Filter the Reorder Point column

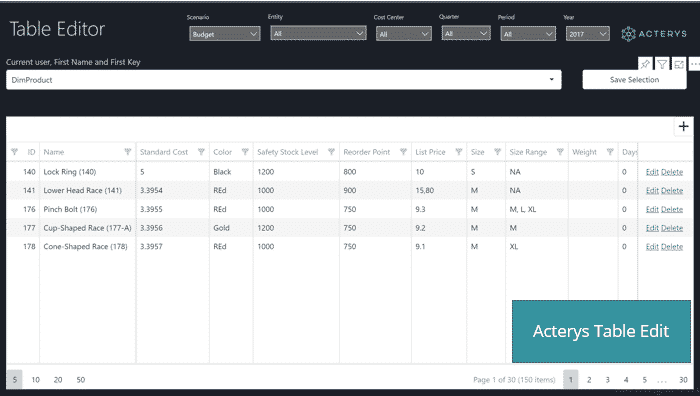point(404,152)
